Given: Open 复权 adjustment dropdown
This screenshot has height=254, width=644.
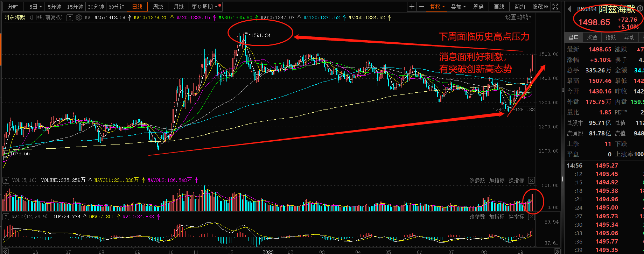Looking at the screenshot, I should [437, 7].
